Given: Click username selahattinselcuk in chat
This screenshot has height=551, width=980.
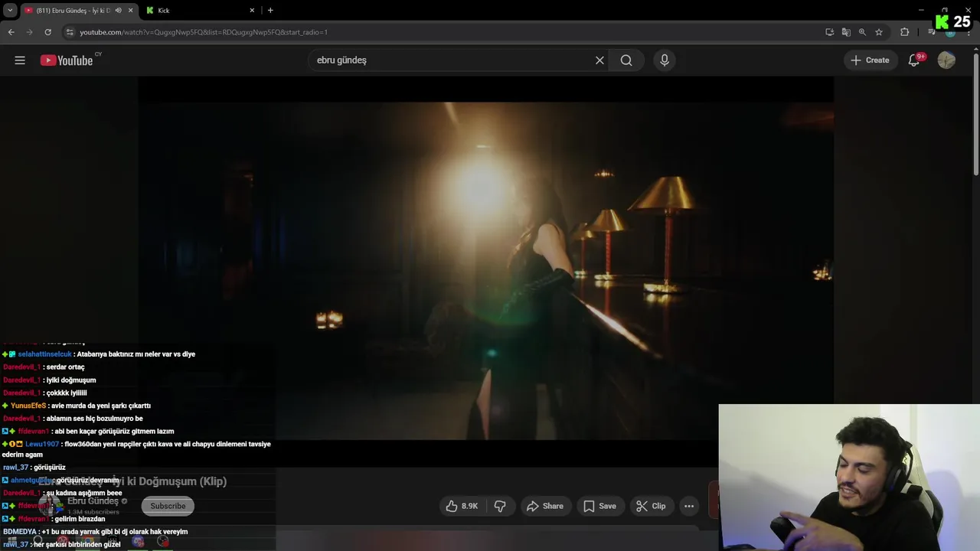Looking at the screenshot, I should tap(44, 354).
